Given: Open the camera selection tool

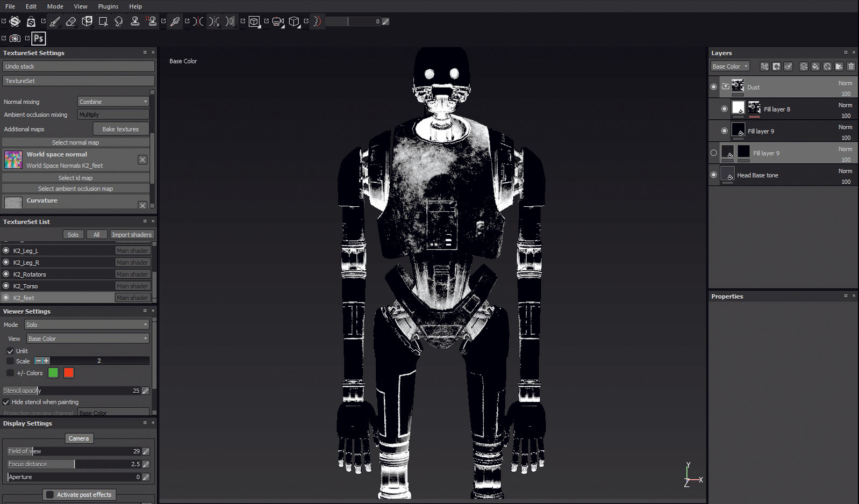Looking at the screenshot, I should pos(278,21).
